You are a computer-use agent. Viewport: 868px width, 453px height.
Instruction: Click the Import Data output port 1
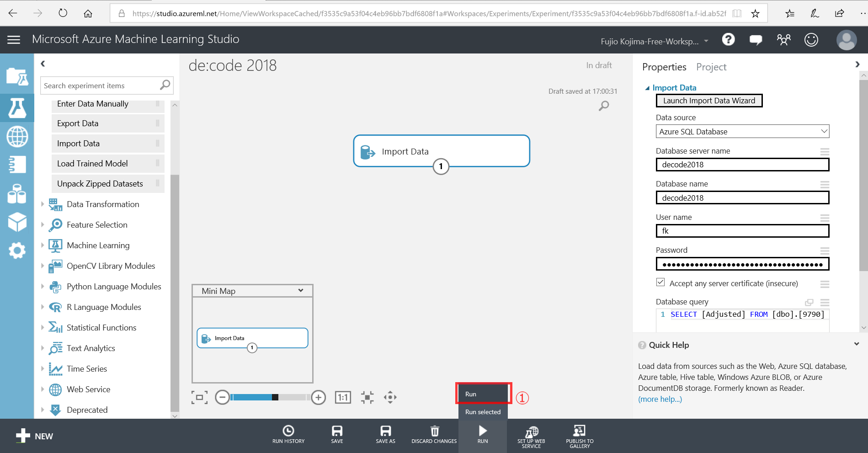click(x=441, y=166)
